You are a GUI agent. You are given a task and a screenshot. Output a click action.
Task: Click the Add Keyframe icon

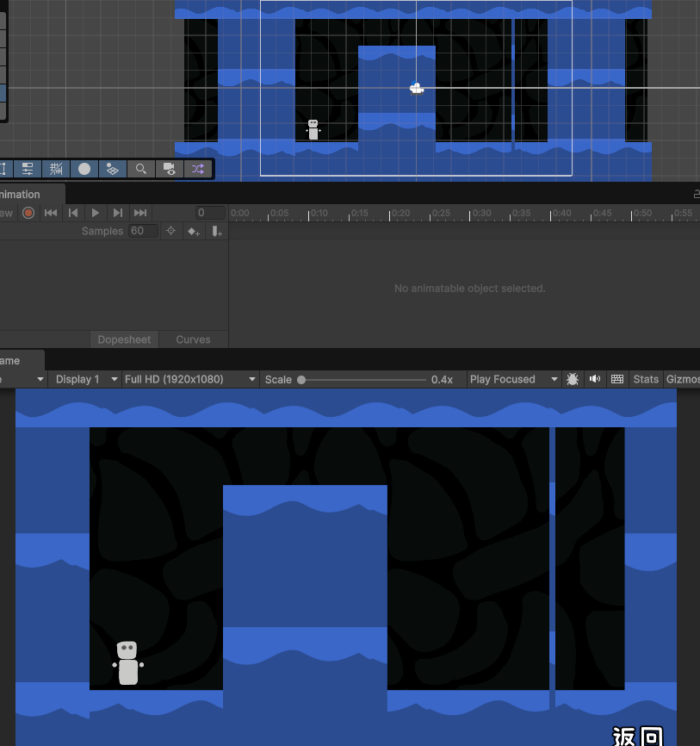click(194, 231)
